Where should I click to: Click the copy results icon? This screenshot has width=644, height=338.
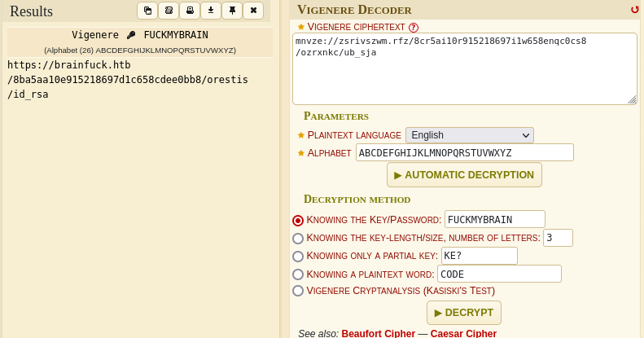(x=147, y=11)
